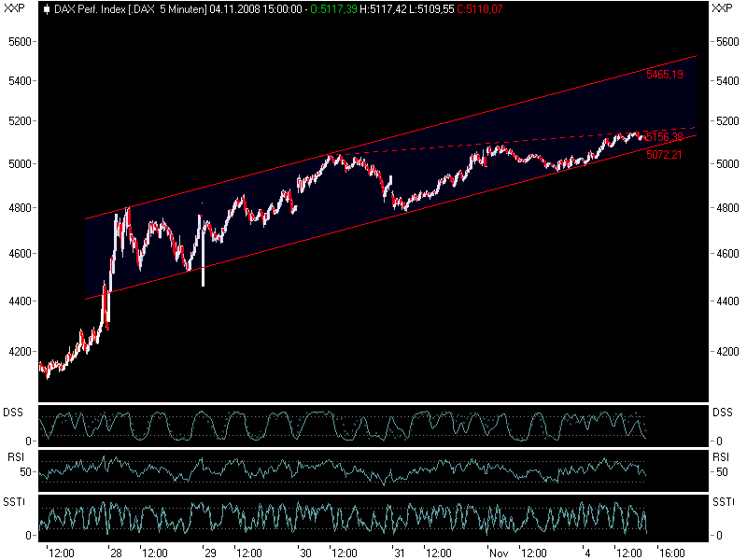Click the 12:00 label after date 4
The image size is (747, 560).
628,553
